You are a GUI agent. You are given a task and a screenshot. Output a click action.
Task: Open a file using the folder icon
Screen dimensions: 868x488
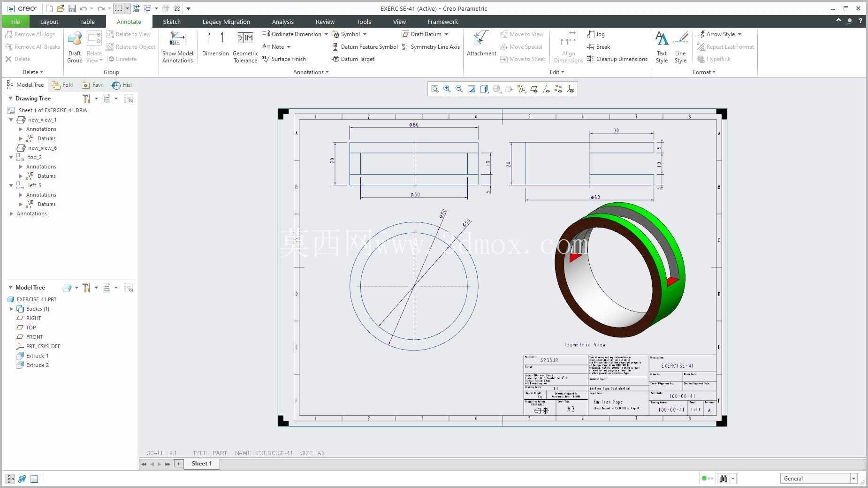pyautogui.click(x=60, y=8)
